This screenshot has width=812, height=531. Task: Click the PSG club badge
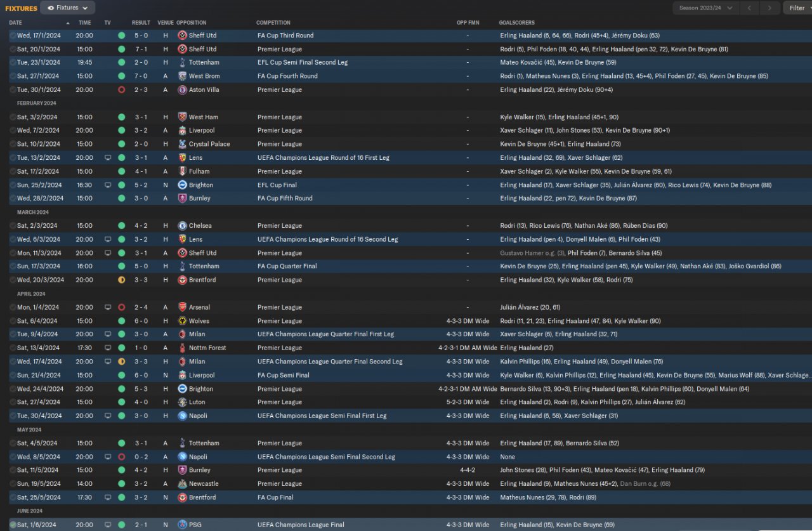coord(183,525)
